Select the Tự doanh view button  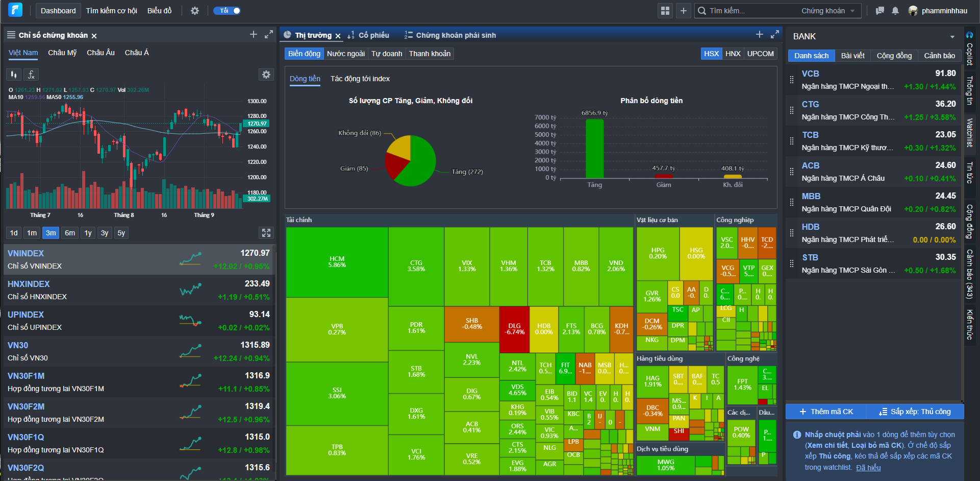pyautogui.click(x=387, y=54)
